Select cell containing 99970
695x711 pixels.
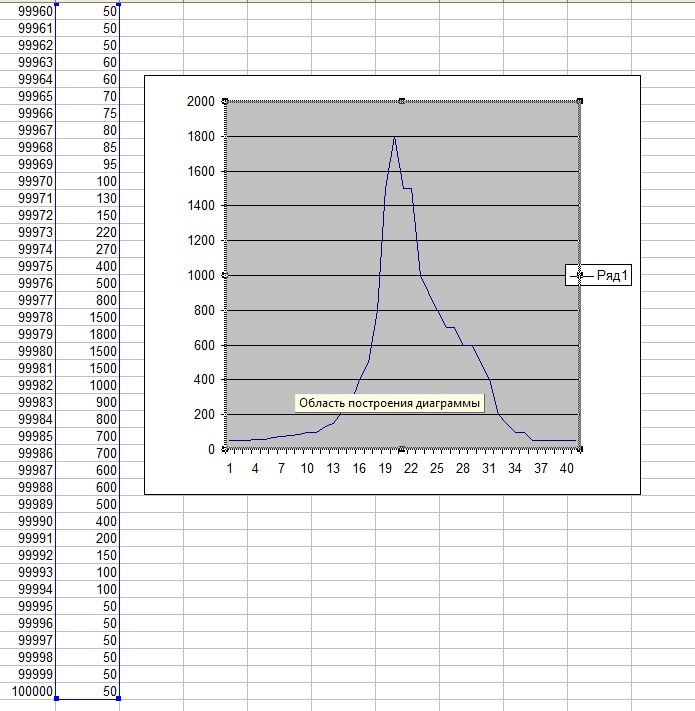[x=28, y=181]
